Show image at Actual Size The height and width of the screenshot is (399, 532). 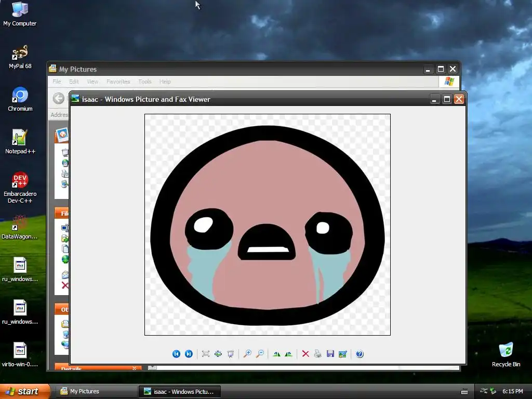(x=218, y=354)
